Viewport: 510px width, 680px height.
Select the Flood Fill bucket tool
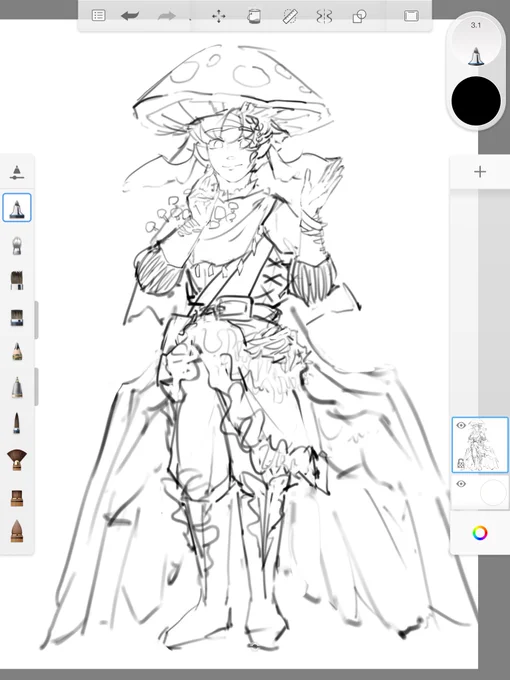point(254,16)
